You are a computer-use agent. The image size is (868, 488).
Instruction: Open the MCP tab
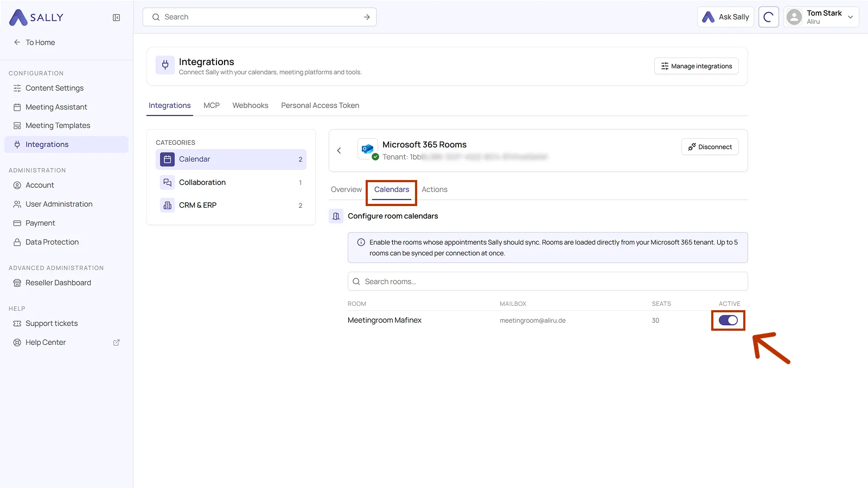212,105
